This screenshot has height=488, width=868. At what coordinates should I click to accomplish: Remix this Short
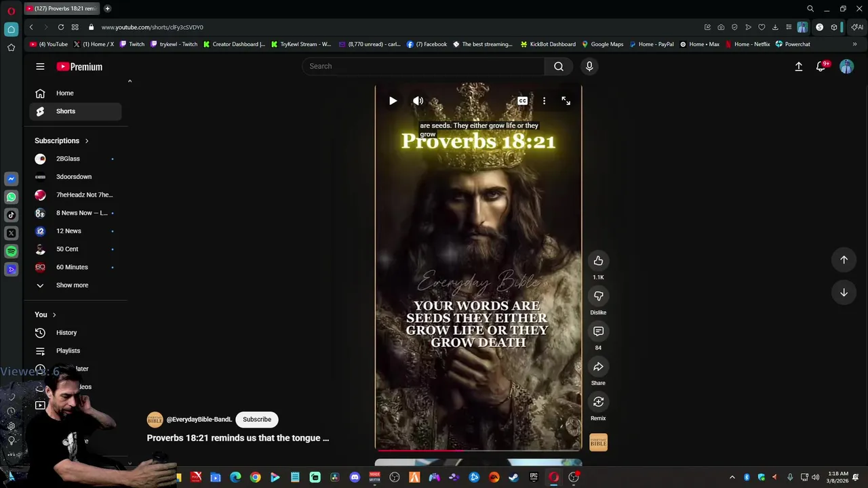pyautogui.click(x=598, y=402)
